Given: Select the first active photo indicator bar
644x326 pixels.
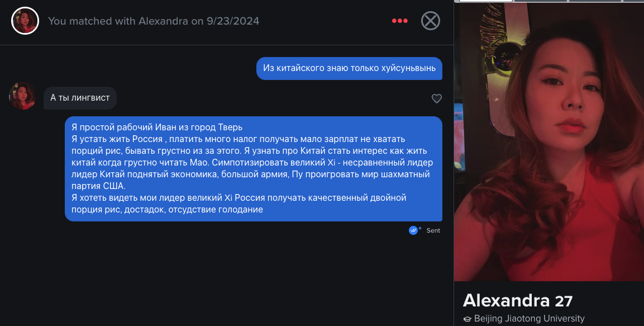Looking at the screenshot, I should point(485,1).
